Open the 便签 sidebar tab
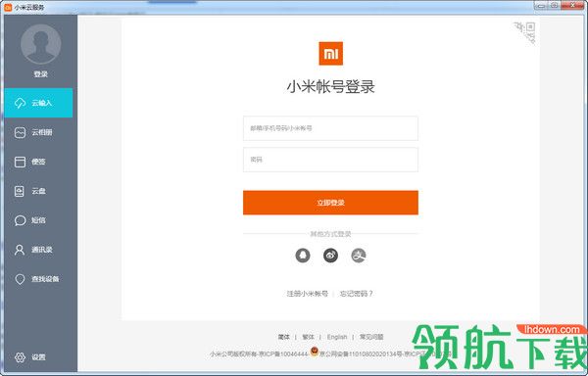The width and height of the screenshot is (588, 376). tap(38, 162)
